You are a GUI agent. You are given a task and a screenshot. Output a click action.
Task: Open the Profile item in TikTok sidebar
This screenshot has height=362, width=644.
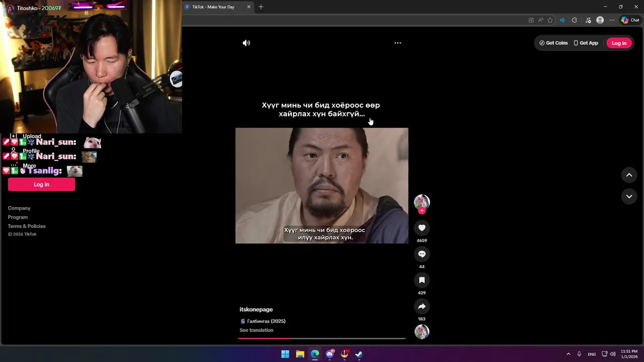click(26, 151)
